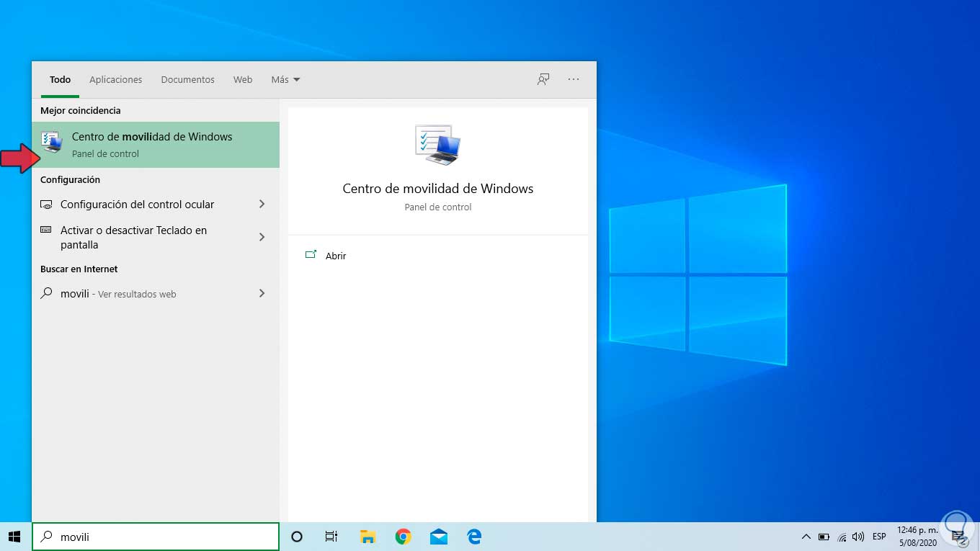Open the Action Center notifications icon
This screenshot has width=980, height=551.
(959, 537)
